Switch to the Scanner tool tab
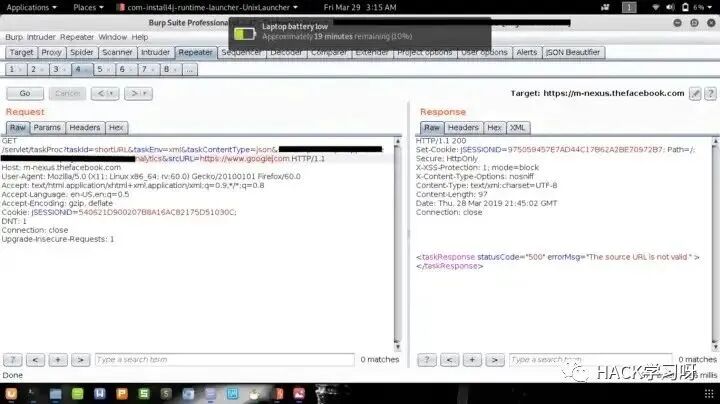 pos(117,52)
